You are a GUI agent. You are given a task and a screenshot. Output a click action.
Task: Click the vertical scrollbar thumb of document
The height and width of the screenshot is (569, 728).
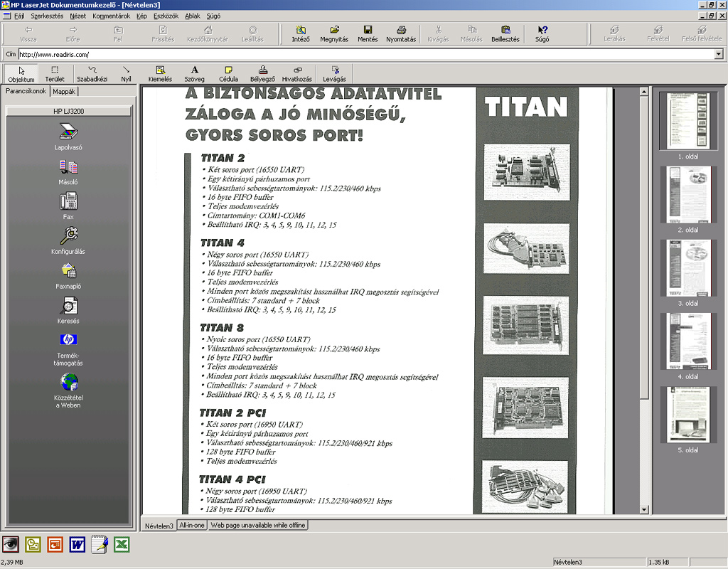click(x=644, y=247)
